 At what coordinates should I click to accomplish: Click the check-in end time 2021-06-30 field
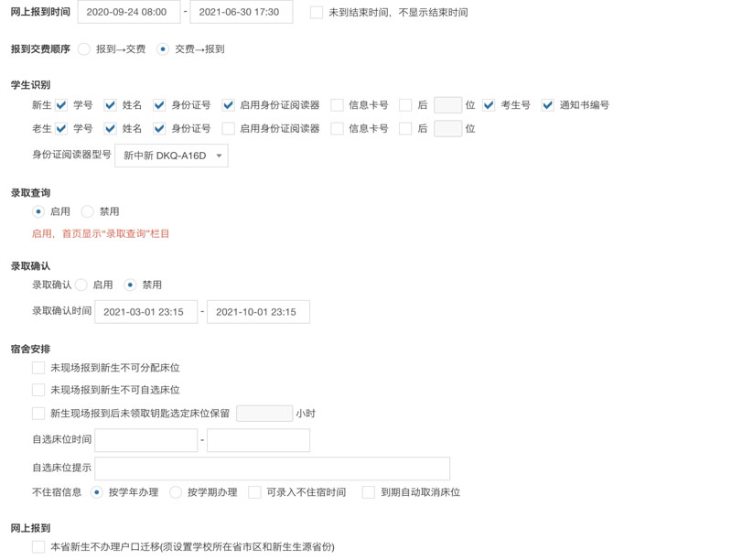[241, 13]
